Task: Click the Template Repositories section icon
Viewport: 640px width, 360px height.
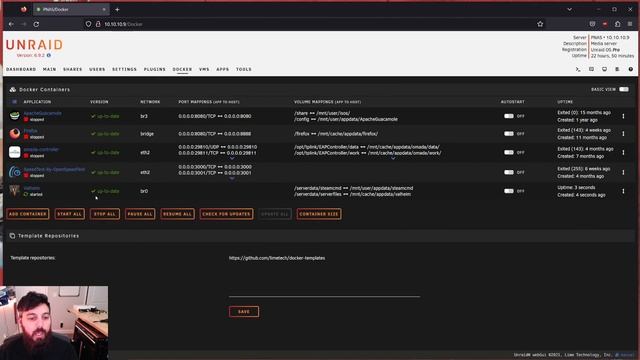Action: point(12,236)
